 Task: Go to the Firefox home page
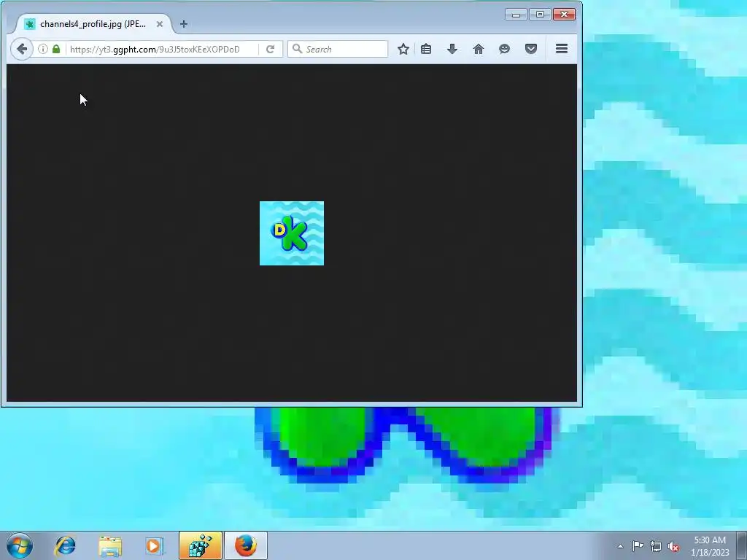pyautogui.click(x=479, y=49)
